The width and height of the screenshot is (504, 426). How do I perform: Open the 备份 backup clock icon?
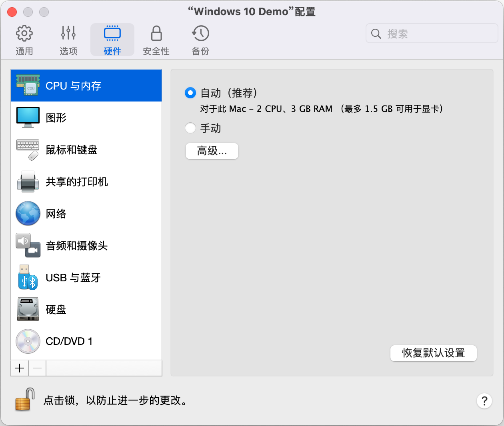pyautogui.click(x=200, y=33)
